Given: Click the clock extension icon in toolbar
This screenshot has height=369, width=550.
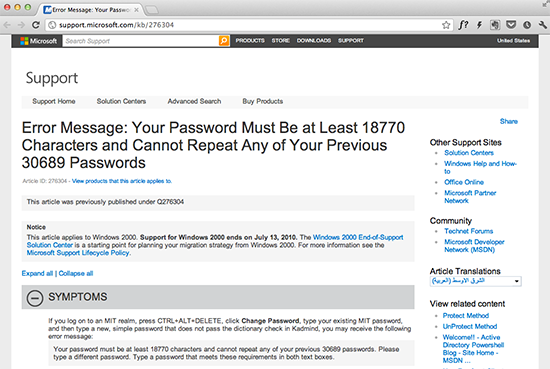Looking at the screenshot, I should [x=527, y=25].
